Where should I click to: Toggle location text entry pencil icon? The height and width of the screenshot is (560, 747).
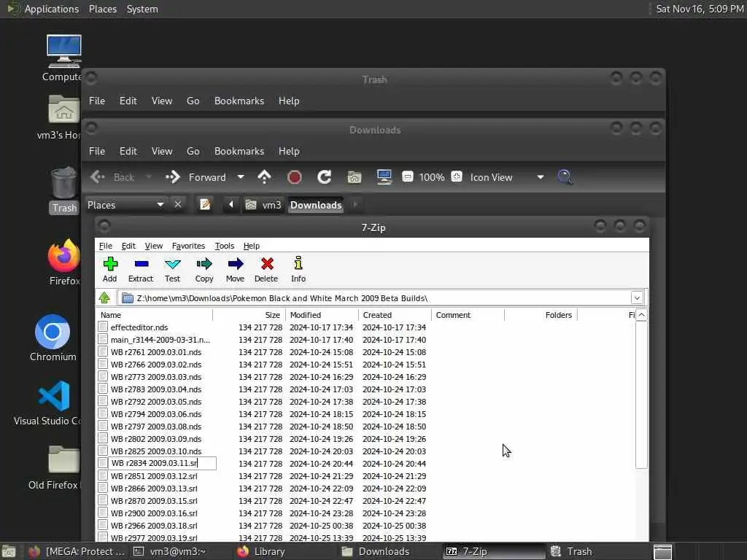pos(205,205)
